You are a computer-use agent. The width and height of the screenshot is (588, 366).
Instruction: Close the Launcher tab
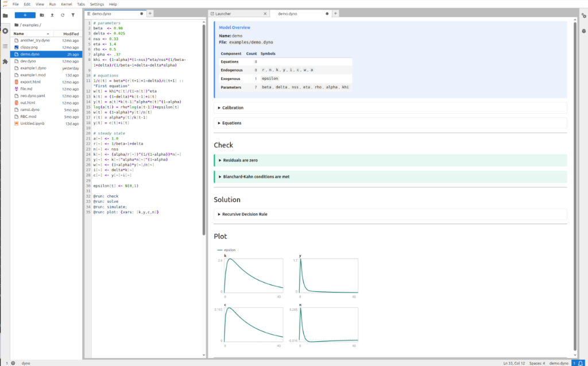[265, 14]
